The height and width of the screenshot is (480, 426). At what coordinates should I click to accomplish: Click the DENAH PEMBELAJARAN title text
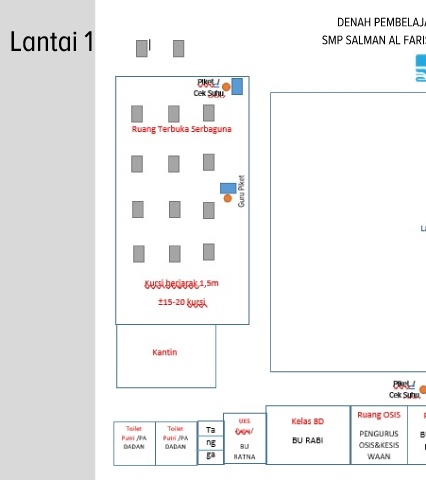coord(381,22)
